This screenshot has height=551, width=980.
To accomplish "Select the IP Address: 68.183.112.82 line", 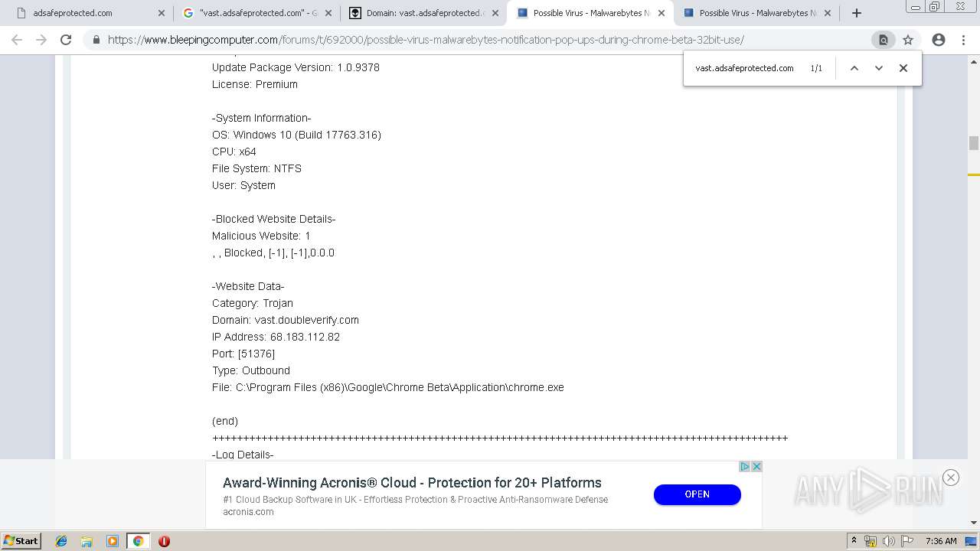I will 276,337.
